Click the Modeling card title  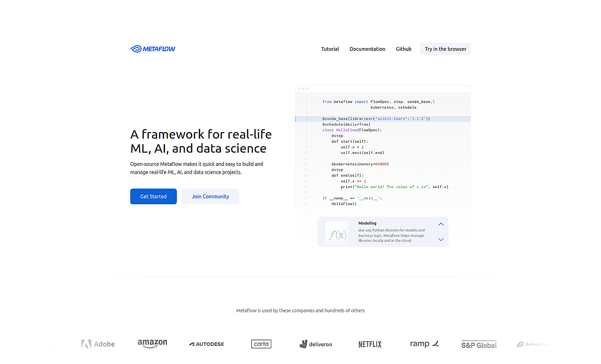368,224
